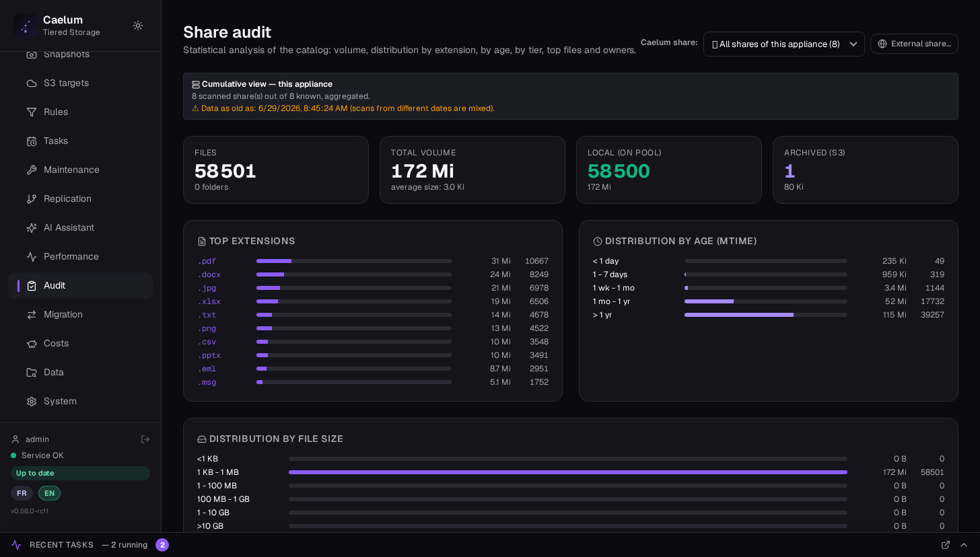
Task: Click the S3 targets cloud icon
Action: point(32,83)
